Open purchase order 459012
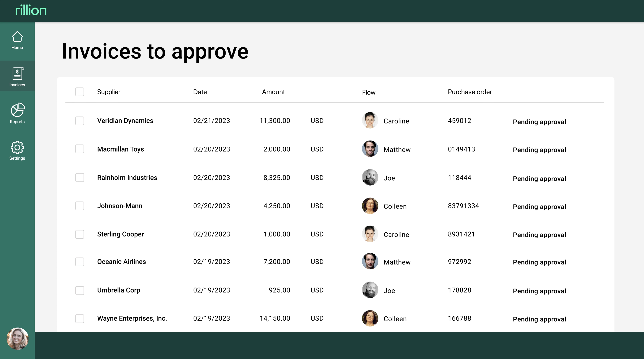This screenshot has width=644, height=359. (x=459, y=120)
